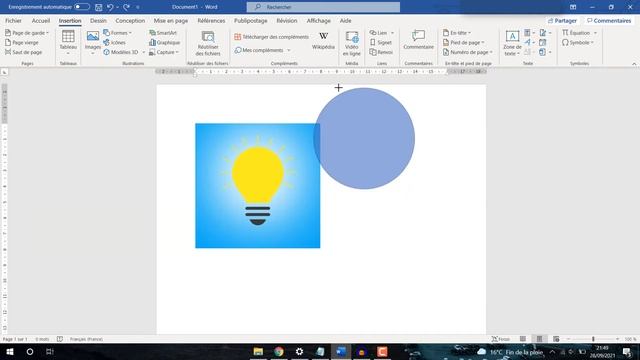The height and width of the screenshot is (360, 640).
Task: Click the SmartArt button
Action: point(163,33)
